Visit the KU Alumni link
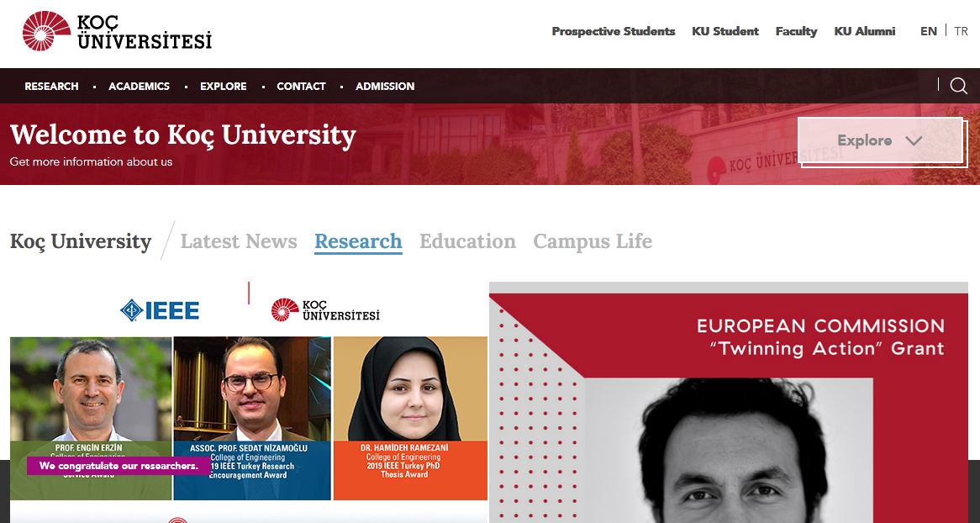 (864, 31)
